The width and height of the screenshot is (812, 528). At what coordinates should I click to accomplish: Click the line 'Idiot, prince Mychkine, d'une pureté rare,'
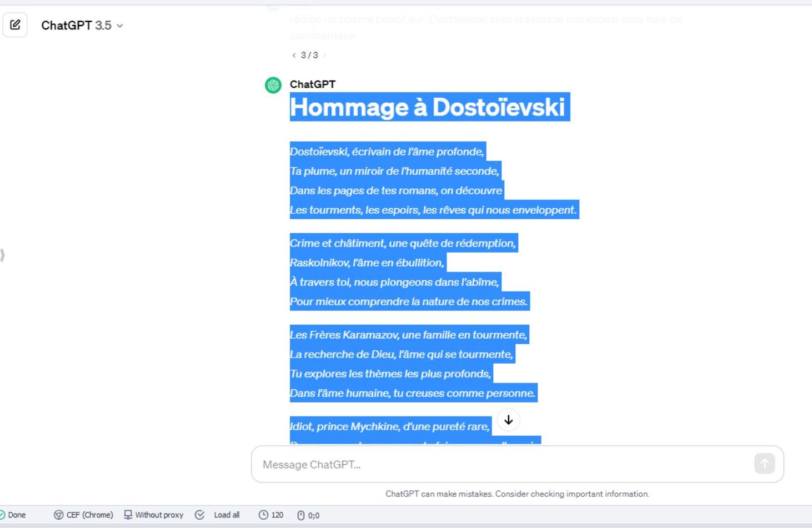tap(390, 426)
